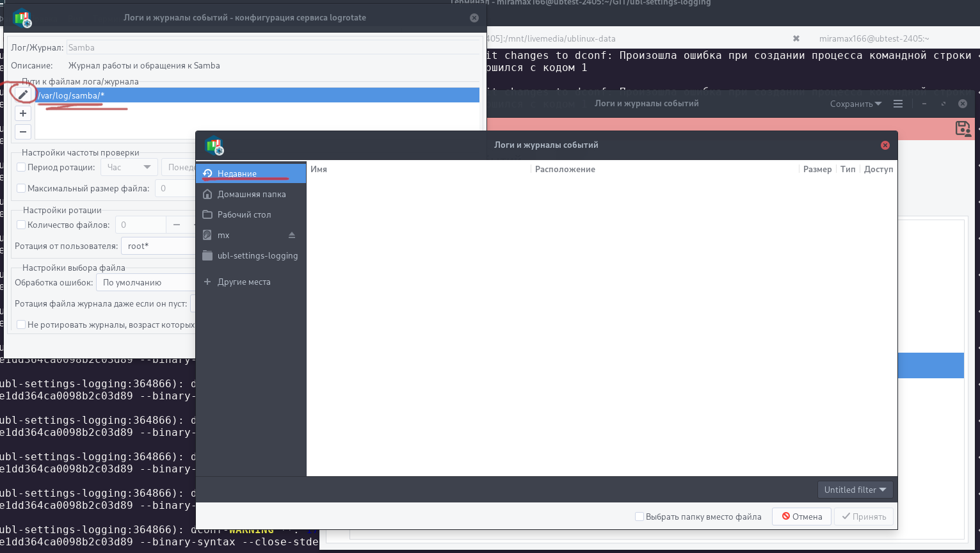The image size is (980, 553).
Task: Select Недавние in the sidebar
Action: coord(251,173)
